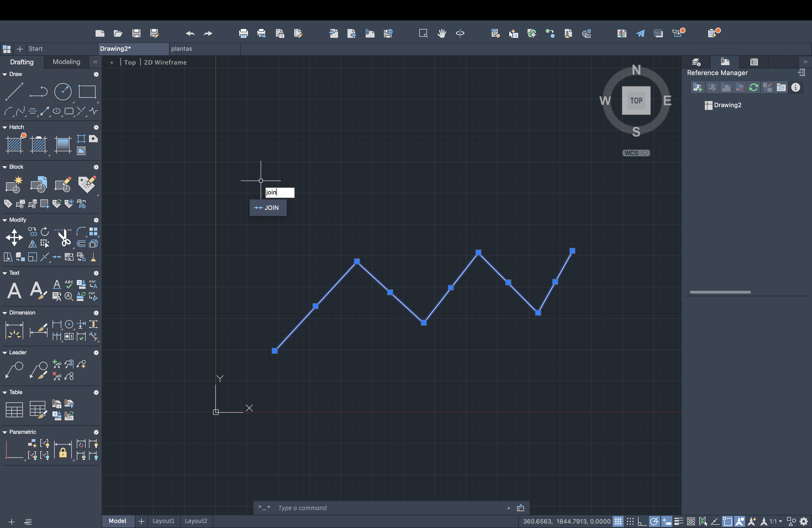Switch to the Layout1 tab
The height and width of the screenshot is (528, 812).
163,521
